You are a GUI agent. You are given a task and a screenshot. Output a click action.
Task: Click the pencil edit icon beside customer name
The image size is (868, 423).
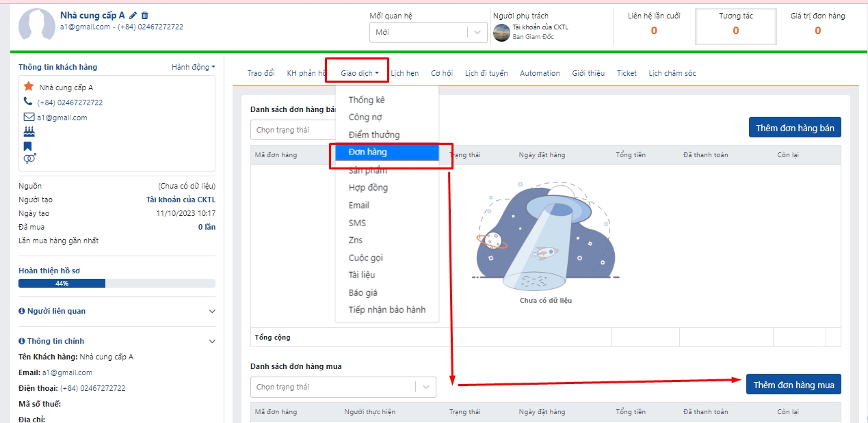click(x=133, y=16)
